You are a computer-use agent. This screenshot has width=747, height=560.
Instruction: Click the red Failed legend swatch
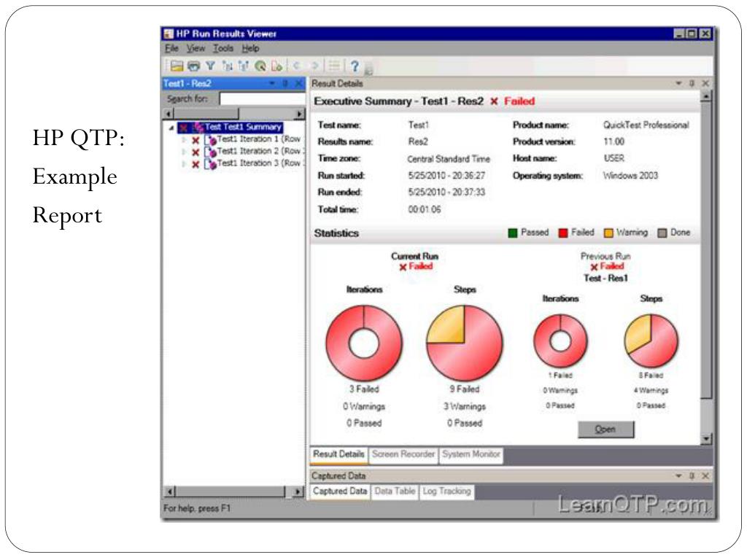563,233
